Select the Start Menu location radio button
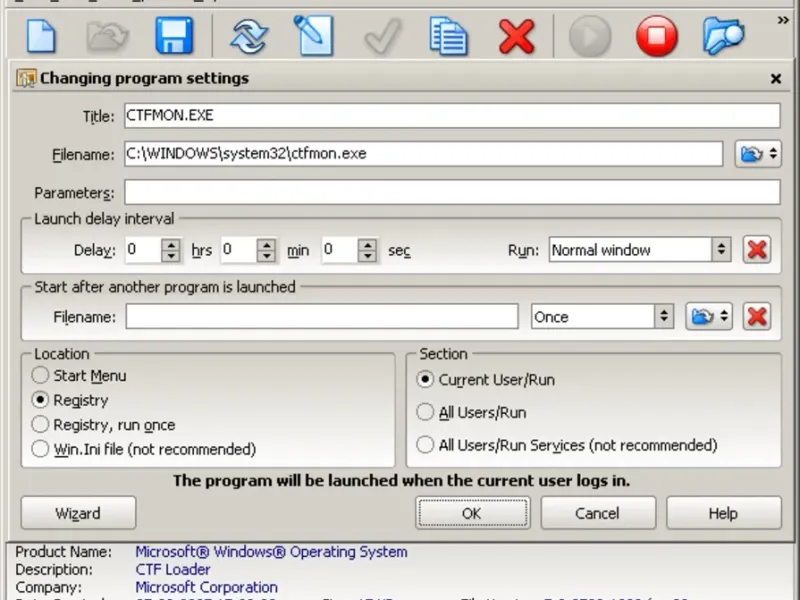 click(40, 376)
